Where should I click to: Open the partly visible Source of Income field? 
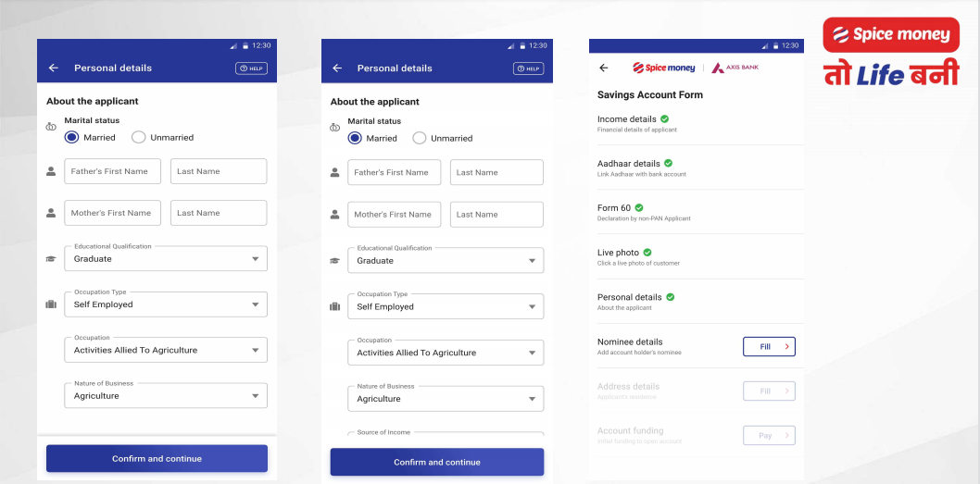pos(446,433)
